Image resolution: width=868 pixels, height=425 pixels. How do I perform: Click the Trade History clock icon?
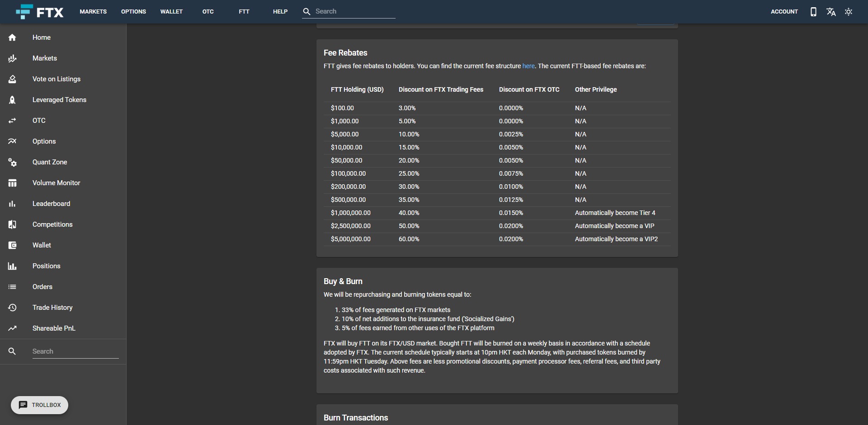12,308
